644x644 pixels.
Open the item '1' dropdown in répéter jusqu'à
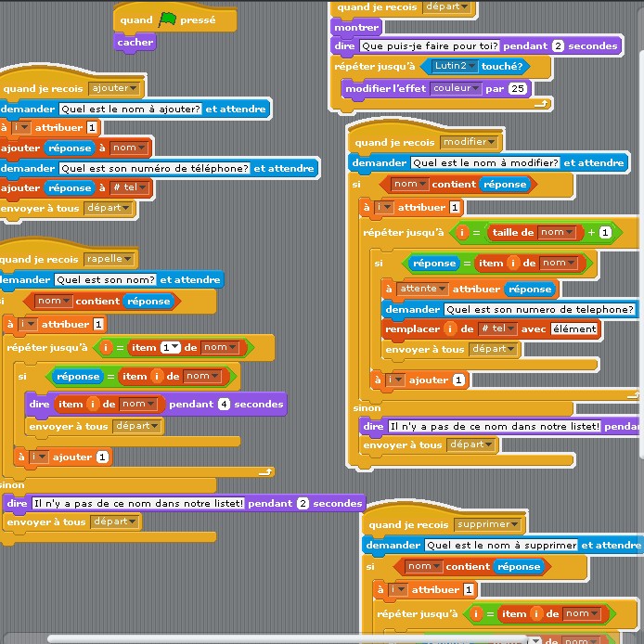[171, 347]
